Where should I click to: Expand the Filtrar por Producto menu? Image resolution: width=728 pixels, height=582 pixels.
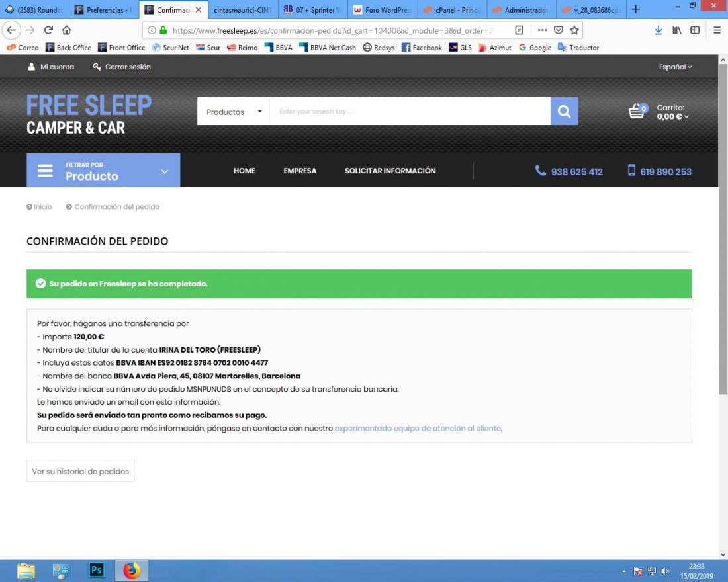click(x=103, y=171)
